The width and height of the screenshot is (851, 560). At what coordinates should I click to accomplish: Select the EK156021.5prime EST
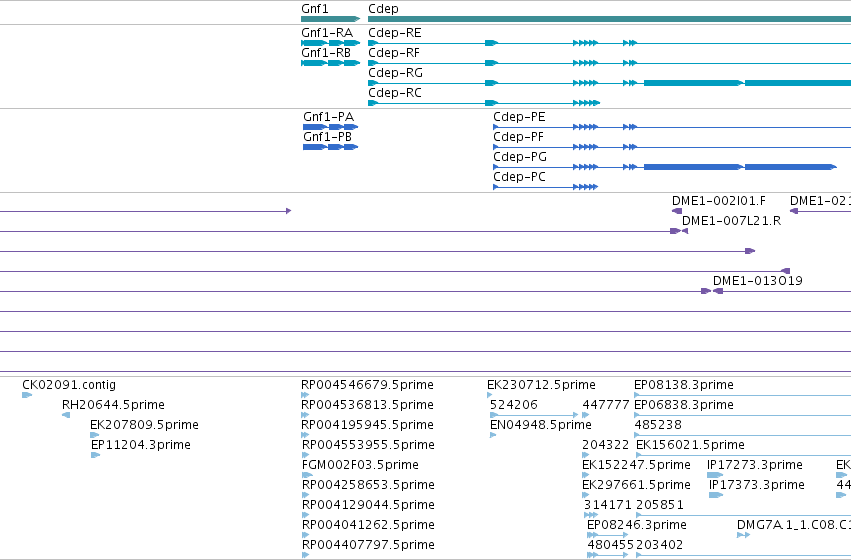point(744,455)
